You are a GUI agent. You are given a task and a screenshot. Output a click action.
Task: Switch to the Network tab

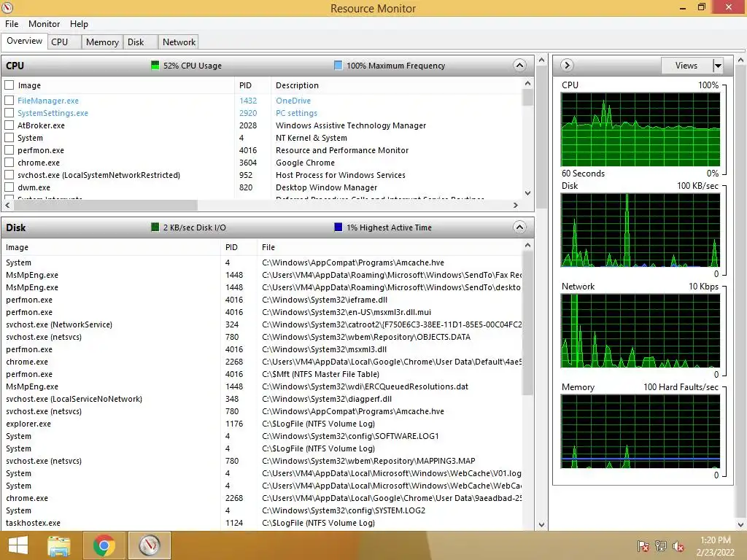point(179,42)
